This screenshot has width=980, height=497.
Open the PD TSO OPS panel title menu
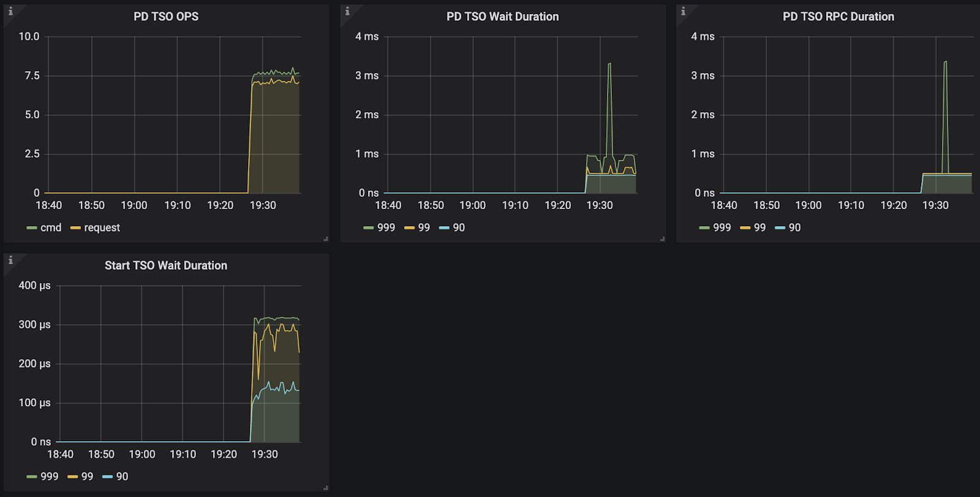[x=166, y=17]
